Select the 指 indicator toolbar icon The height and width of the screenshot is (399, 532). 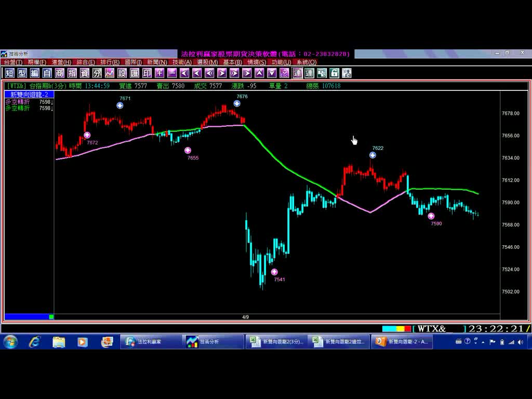click(x=72, y=73)
